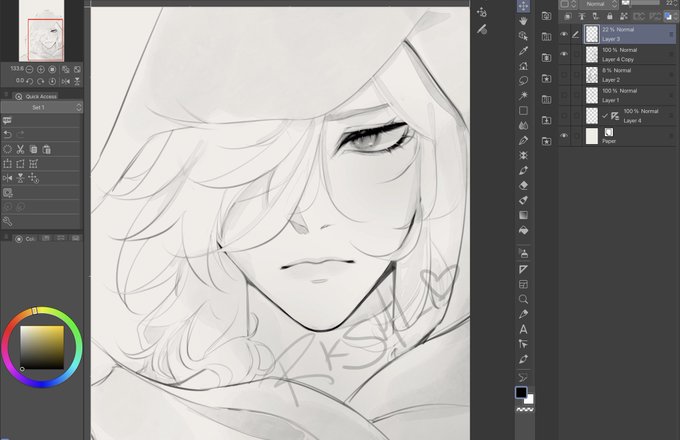
Task: Open the Normal blending mode dropdown
Action: 599,4
